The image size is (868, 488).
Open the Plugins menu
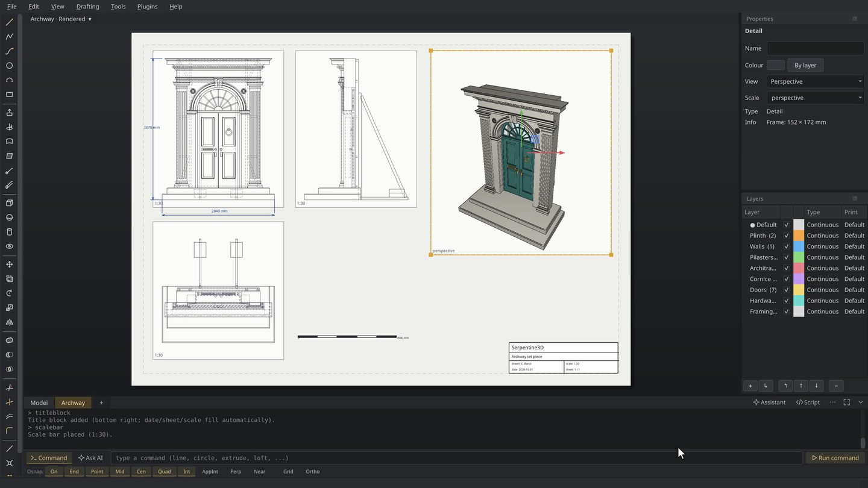[147, 7]
